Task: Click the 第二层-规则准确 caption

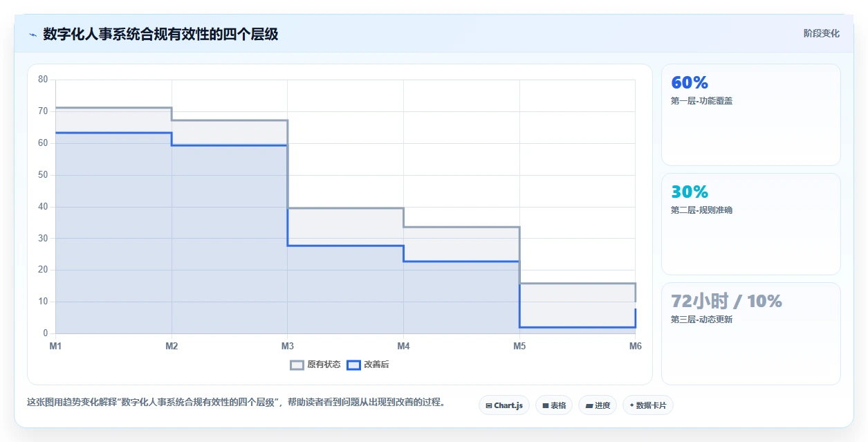Action: coord(701,210)
